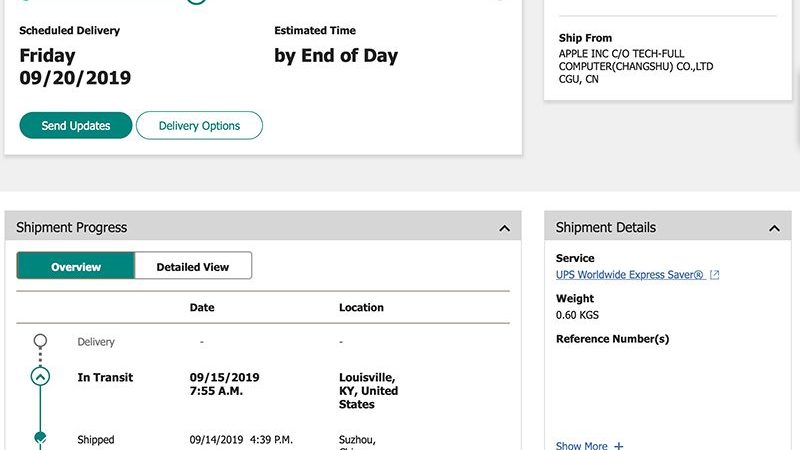The image size is (800, 450).
Task: Collapse the Shipment Details panel
Action: (774, 228)
